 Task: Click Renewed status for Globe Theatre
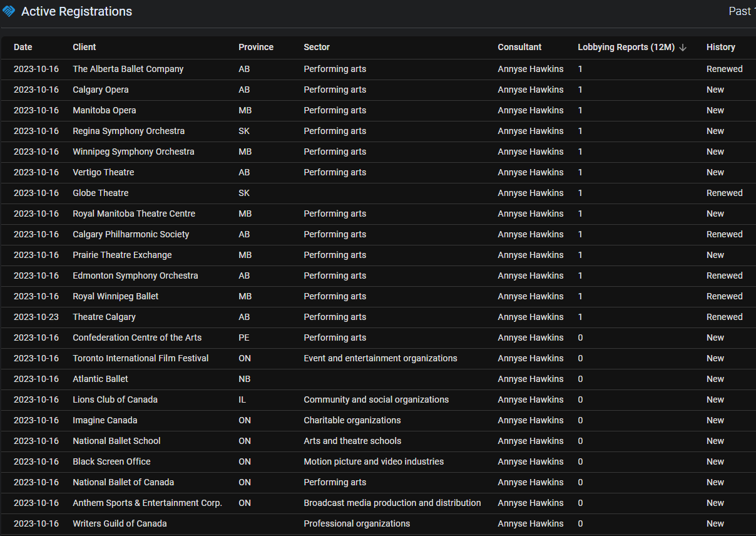coord(725,193)
